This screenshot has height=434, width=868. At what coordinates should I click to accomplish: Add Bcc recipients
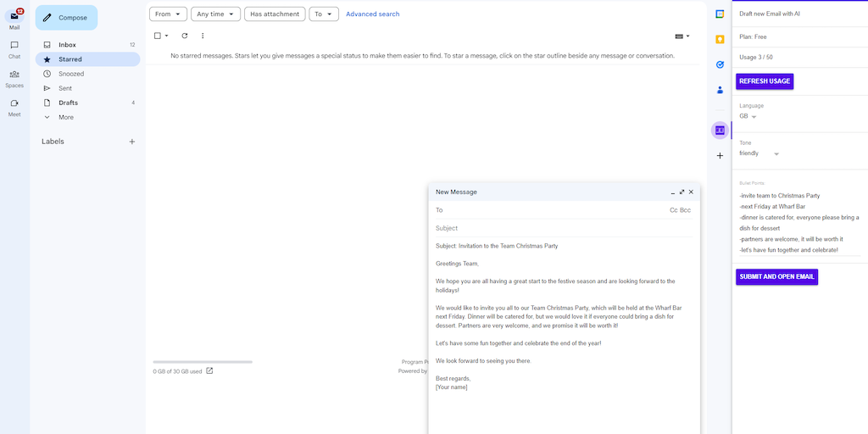[x=685, y=210]
